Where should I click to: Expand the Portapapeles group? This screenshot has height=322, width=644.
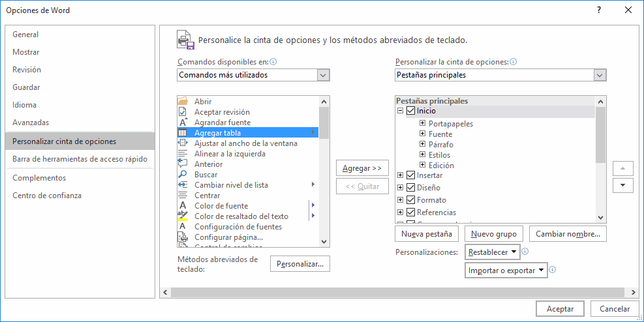point(422,123)
